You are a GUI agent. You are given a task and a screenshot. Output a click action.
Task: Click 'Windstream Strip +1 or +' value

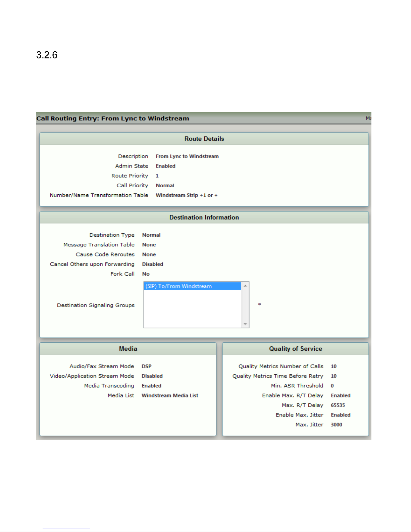tap(187, 195)
